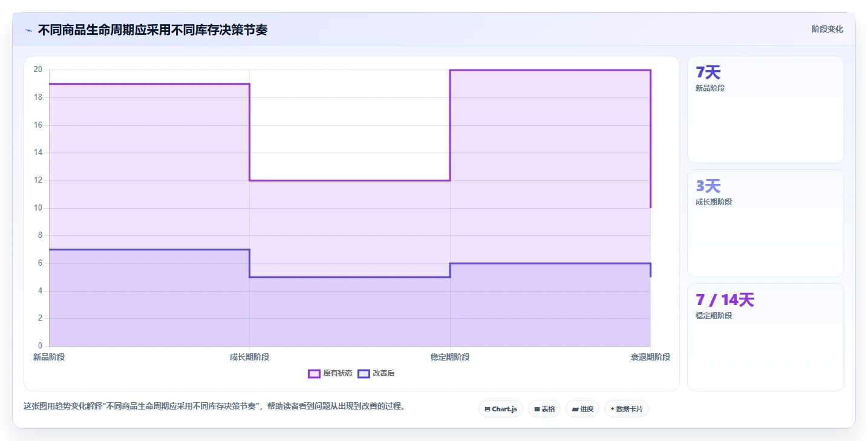
Task: Open the 7天 新品阶段 card
Action: pos(765,109)
